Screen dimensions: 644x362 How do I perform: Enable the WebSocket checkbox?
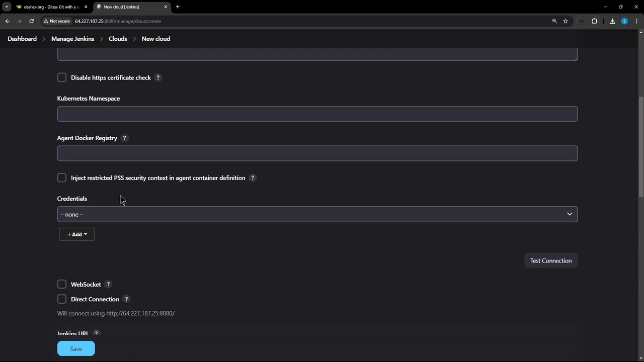pos(62,285)
